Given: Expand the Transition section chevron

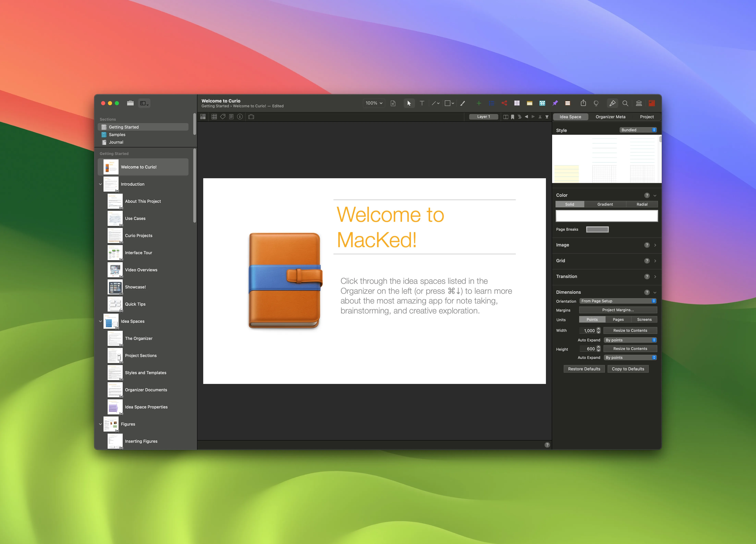Looking at the screenshot, I should 655,277.
